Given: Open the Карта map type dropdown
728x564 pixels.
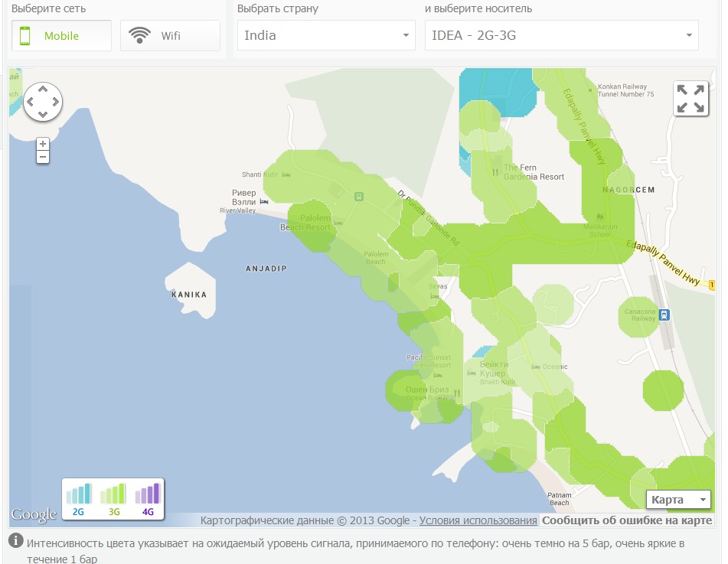Looking at the screenshot, I should [678, 500].
